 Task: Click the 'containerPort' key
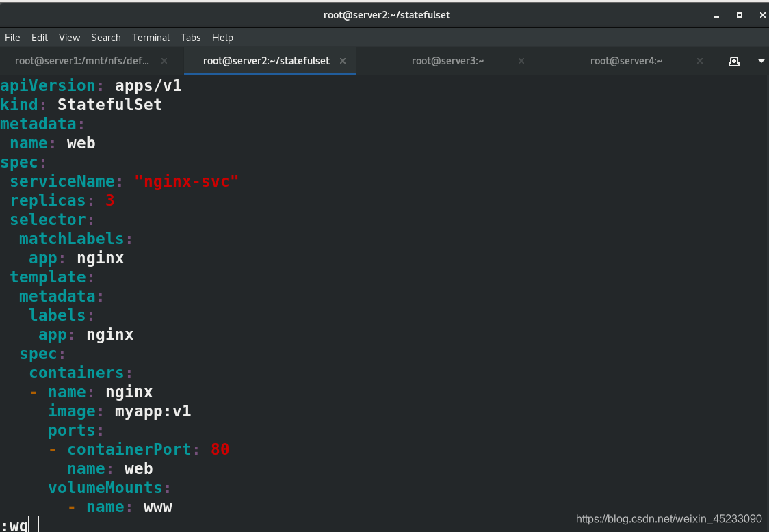click(x=129, y=450)
